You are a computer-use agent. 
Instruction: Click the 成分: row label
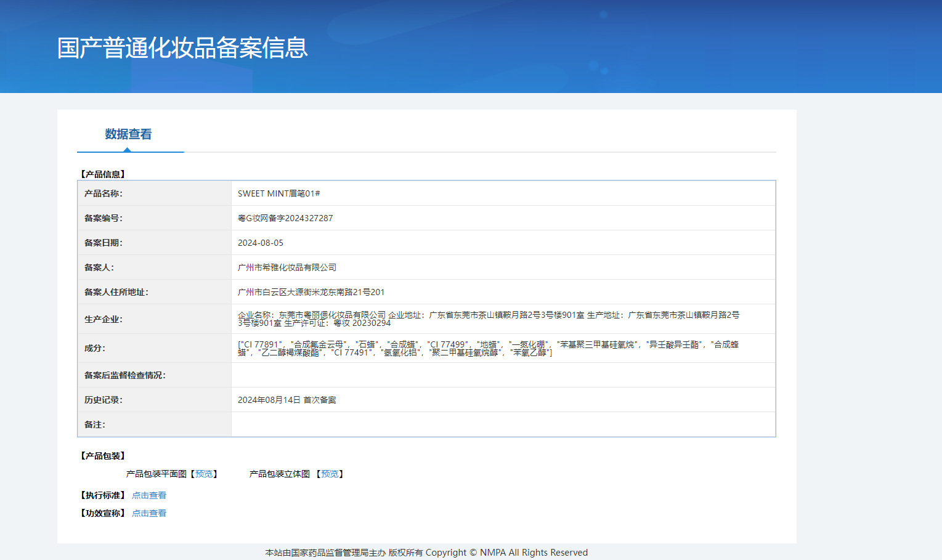(95, 348)
